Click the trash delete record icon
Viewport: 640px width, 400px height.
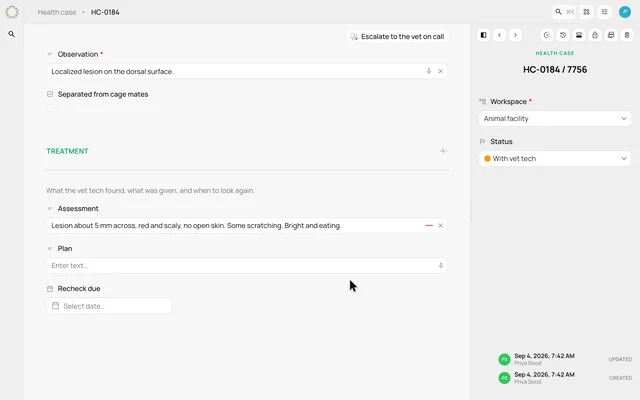pos(627,35)
